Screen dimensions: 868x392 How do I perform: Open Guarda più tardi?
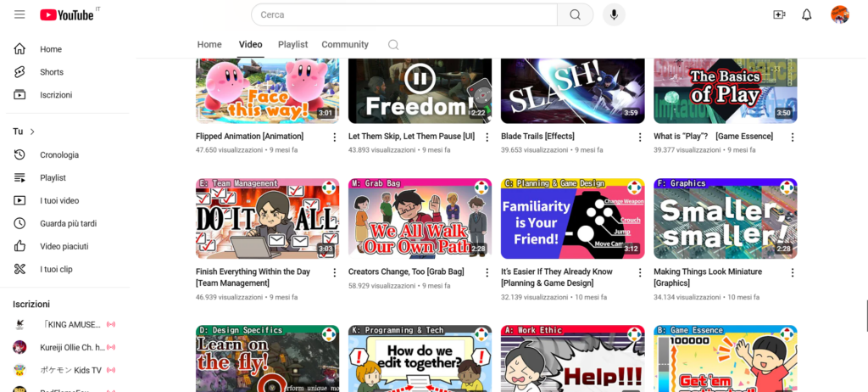pyautogui.click(x=68, y=223)
